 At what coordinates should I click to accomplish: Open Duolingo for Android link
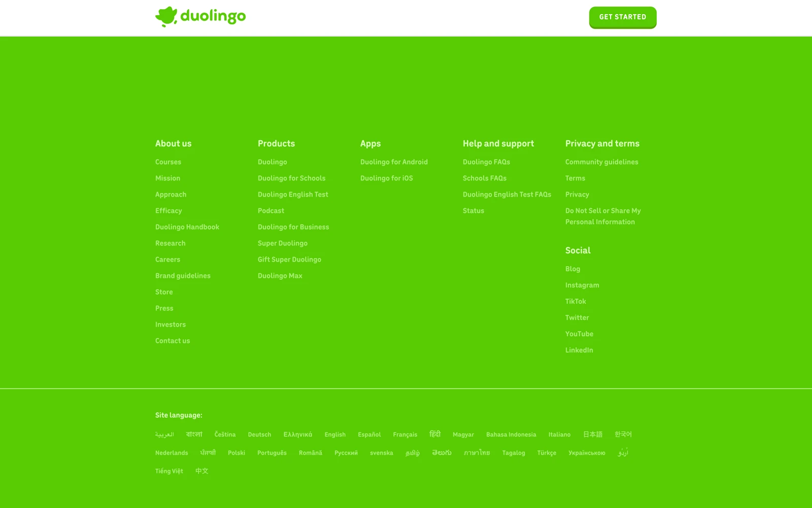[394, 162]
